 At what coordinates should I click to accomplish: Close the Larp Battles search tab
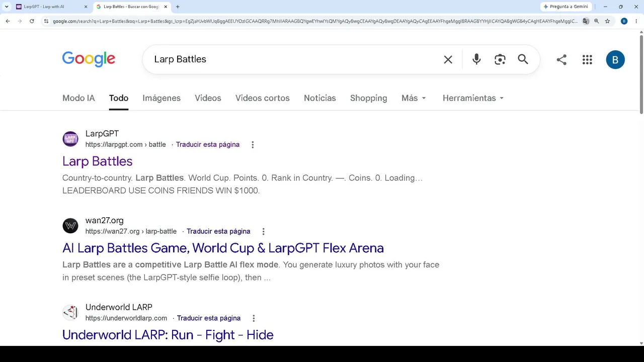coord(166,7)
